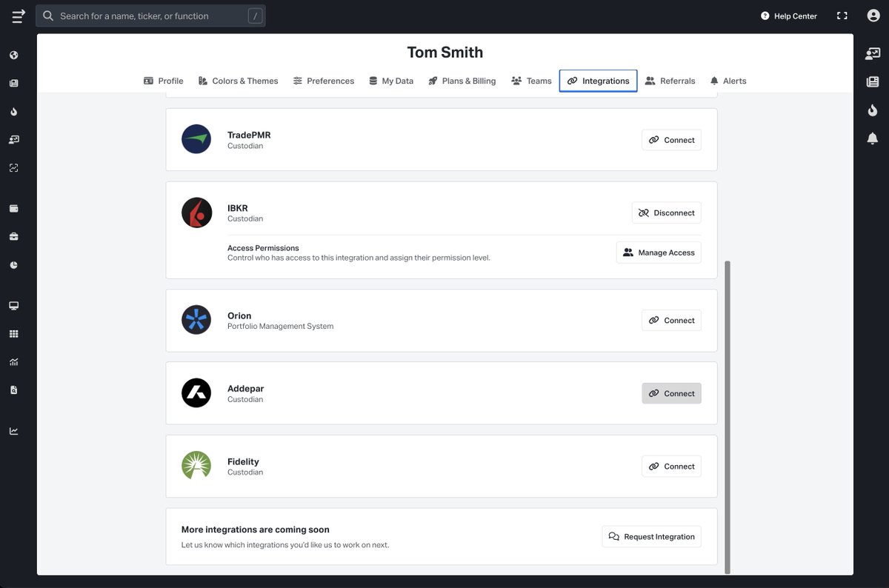Select the grid apps icon in the left sidebar
This screenshot has height=588, width=889.
(x=13, y=333)
